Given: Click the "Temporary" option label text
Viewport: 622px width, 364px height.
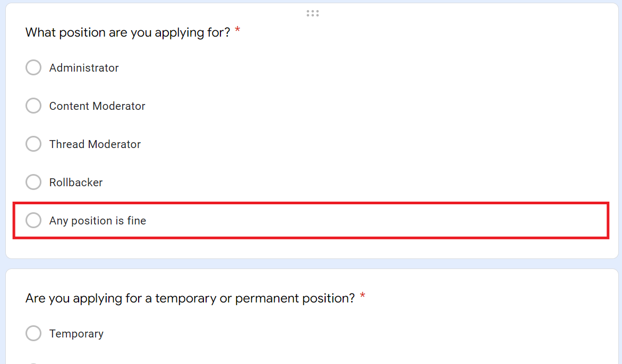Looking at the screenshot, I should point(76,334).
